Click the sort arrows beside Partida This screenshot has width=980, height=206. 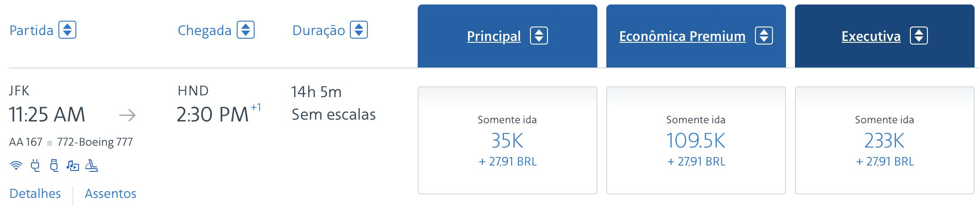coord(67,30)
